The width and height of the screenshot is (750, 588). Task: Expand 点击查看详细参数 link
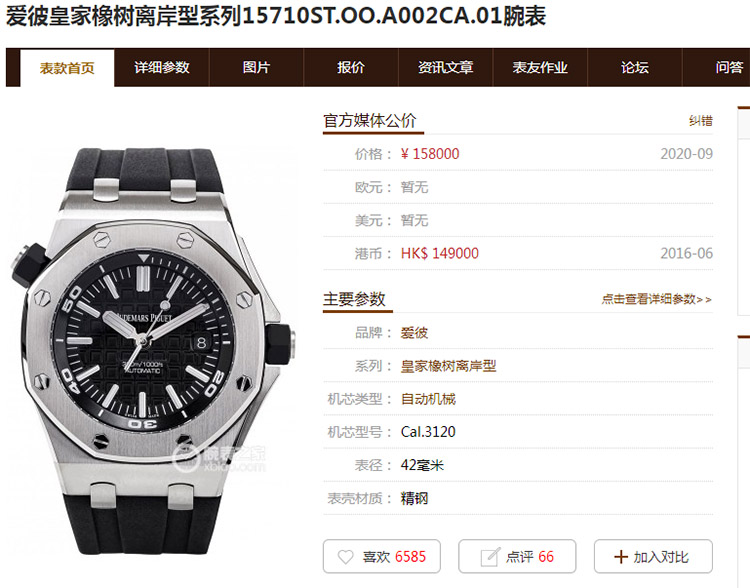[x=657, y=300]
